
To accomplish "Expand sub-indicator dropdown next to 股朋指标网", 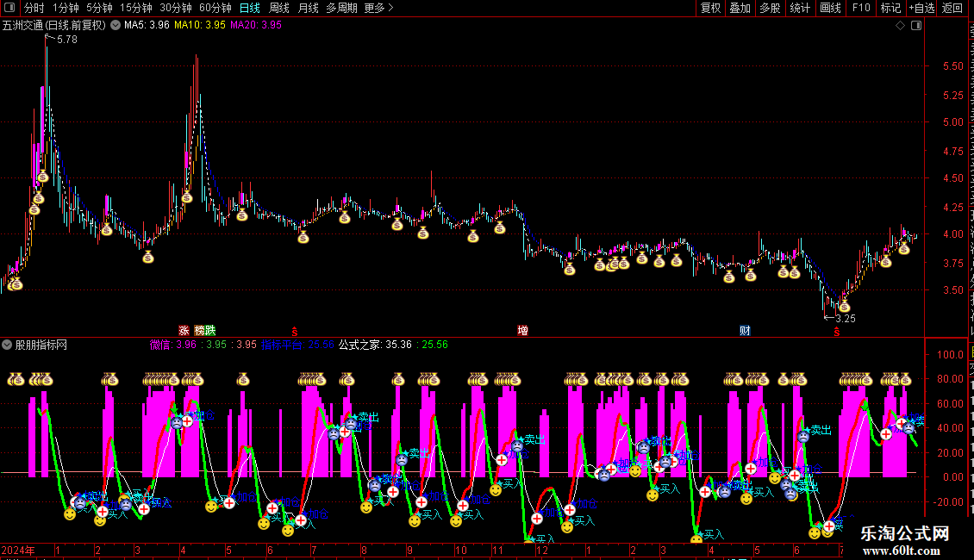I will click(7, 345).
